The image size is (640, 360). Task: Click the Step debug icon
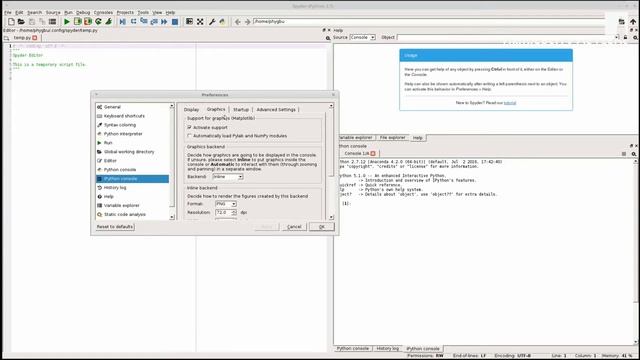pyautogui.click(x=133, y=22)
